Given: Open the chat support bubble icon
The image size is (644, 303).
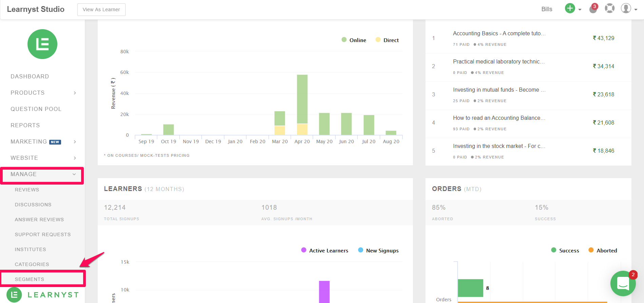Looking at the screenshot, I should click(x=623, y=283).
